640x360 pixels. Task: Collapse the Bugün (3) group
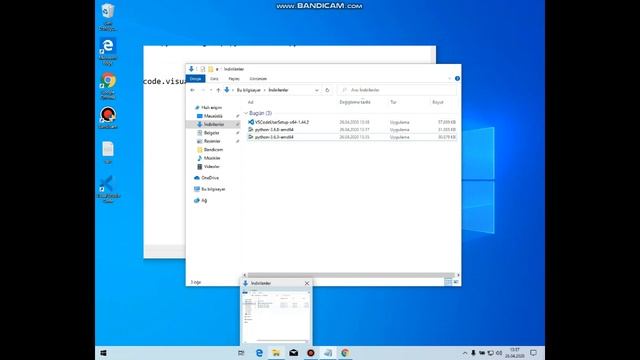(246, 113)
